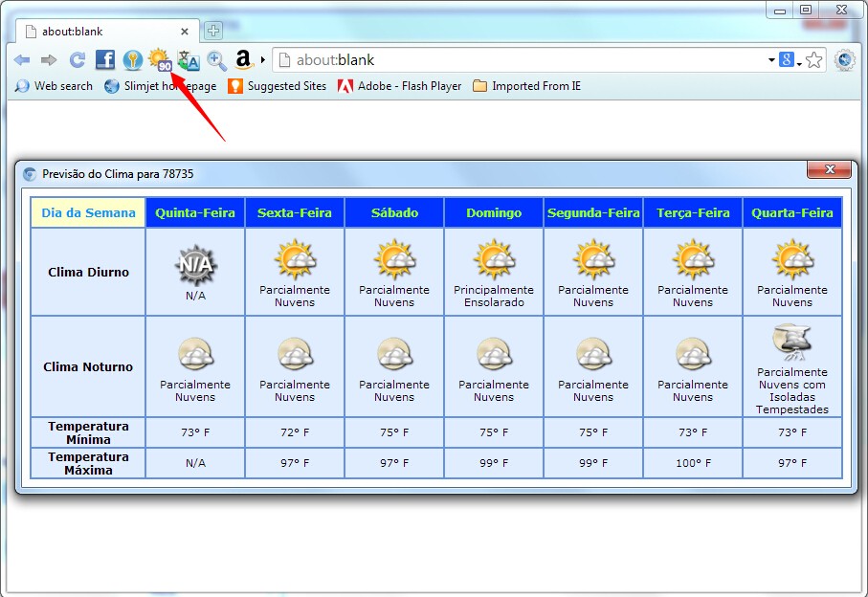The width and height of the screenshot is (868, 597).
Task: Bookmark this page with the star
Action: pyautogui.click(x=813, y=59)
